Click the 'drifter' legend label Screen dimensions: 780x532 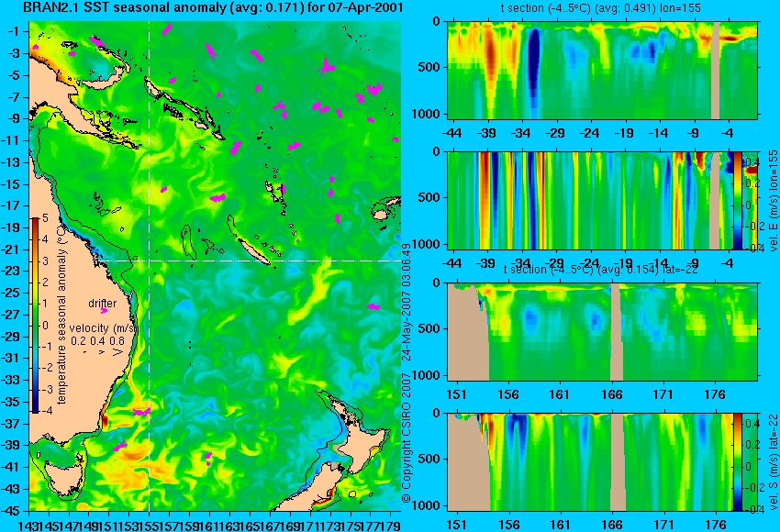pyautogui.click(x=103, y=304)
